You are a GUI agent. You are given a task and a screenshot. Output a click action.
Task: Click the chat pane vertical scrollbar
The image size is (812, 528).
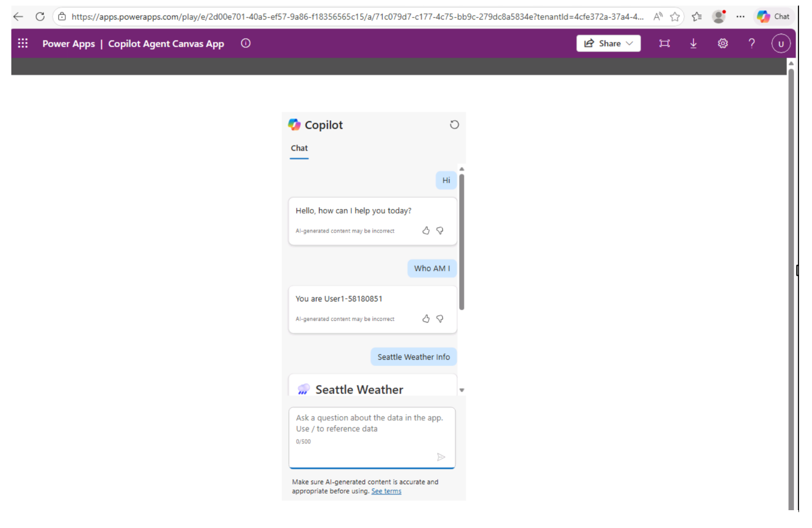coord(462,243)
